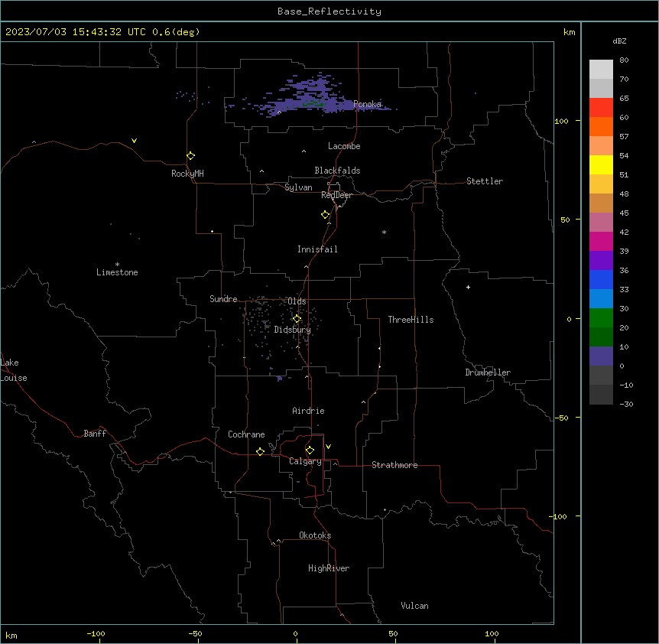Select the white plus marker northwest of Drumheller
Image resolution: width=659 pixels, height=644 pixels.
[x=468, y=287]
